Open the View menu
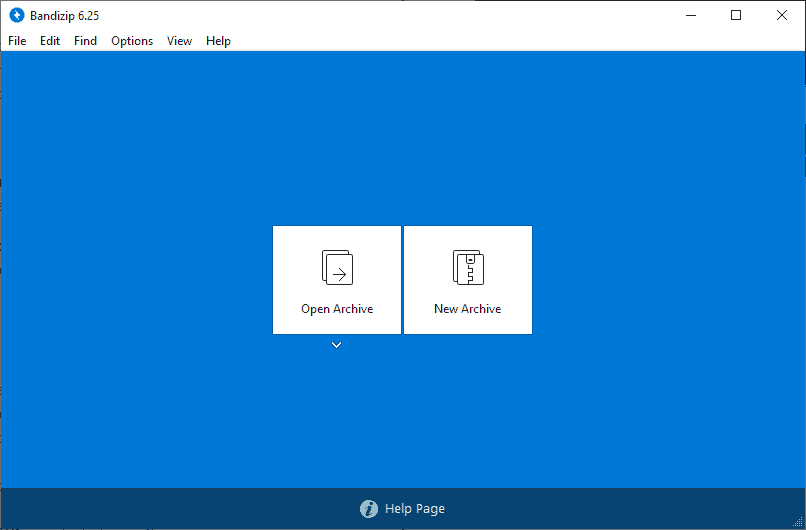This screenshot has height=530, width=806. click(179, 41)
